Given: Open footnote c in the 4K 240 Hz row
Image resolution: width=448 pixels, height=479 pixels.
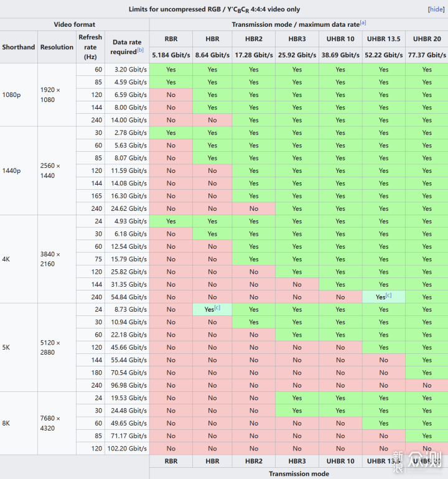Looking at the screenshot, I should click(389, 295).
